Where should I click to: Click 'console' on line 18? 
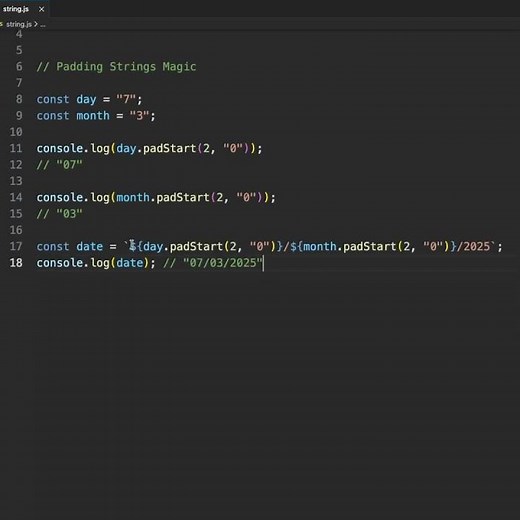coord(59,263)
